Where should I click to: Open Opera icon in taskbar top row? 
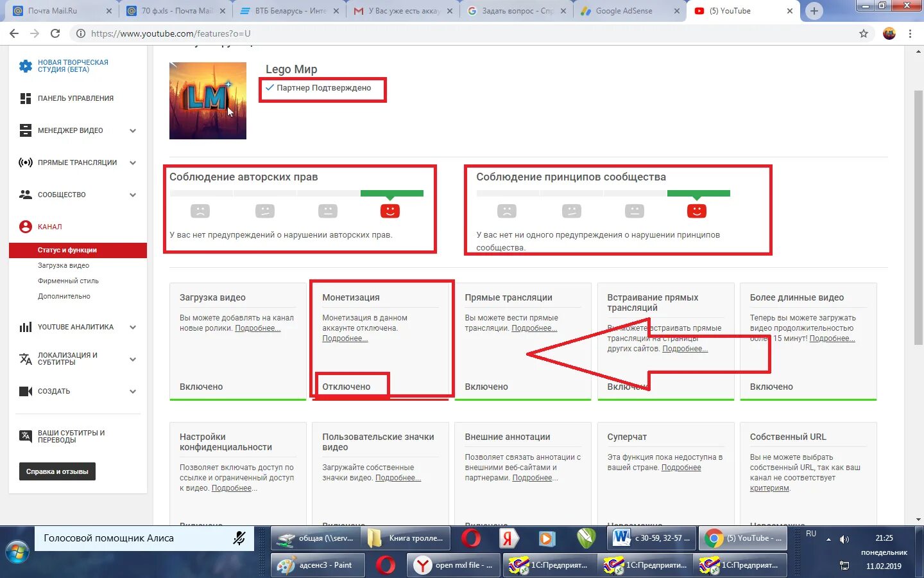click(x=471, y=538)
